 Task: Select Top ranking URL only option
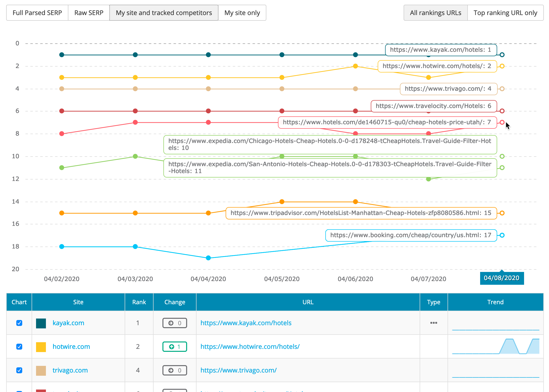[505, 13]
